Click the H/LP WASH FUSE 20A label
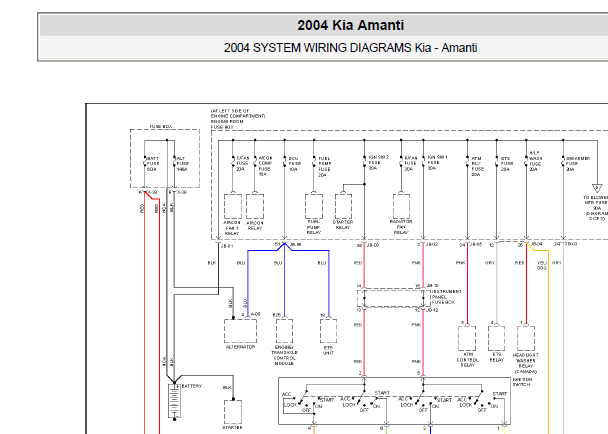608x434 pixels. tap(535, 161)
